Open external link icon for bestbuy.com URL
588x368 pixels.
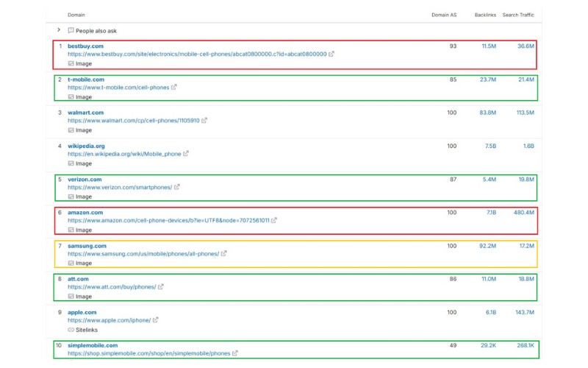point(331,54)
